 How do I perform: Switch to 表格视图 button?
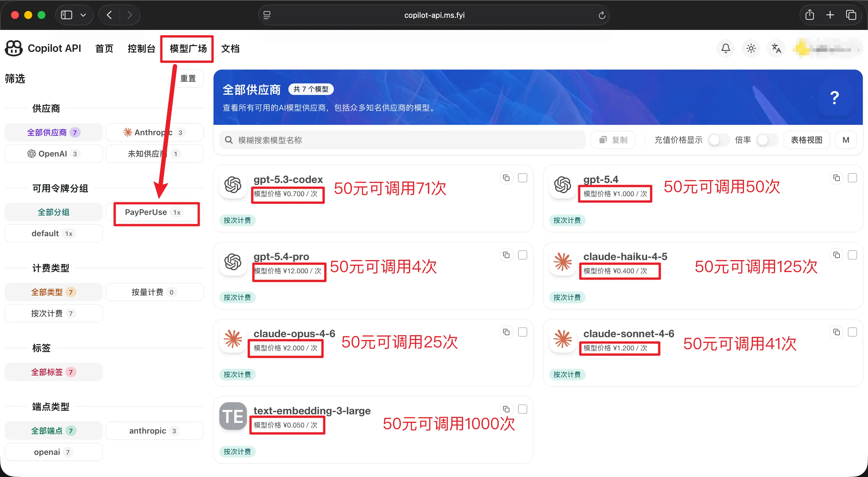[x=806, y=140]
